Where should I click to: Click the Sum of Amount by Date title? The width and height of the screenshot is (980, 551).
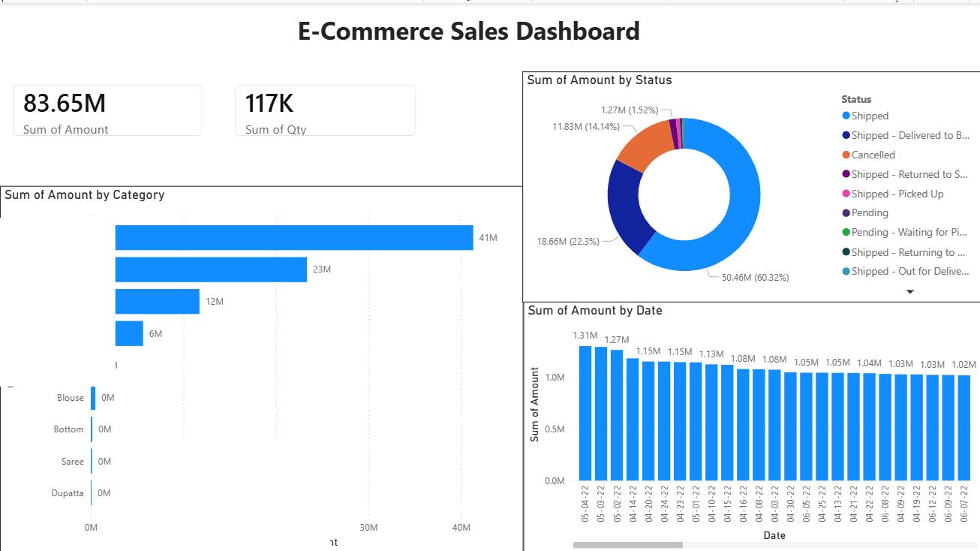coord(595,310)
